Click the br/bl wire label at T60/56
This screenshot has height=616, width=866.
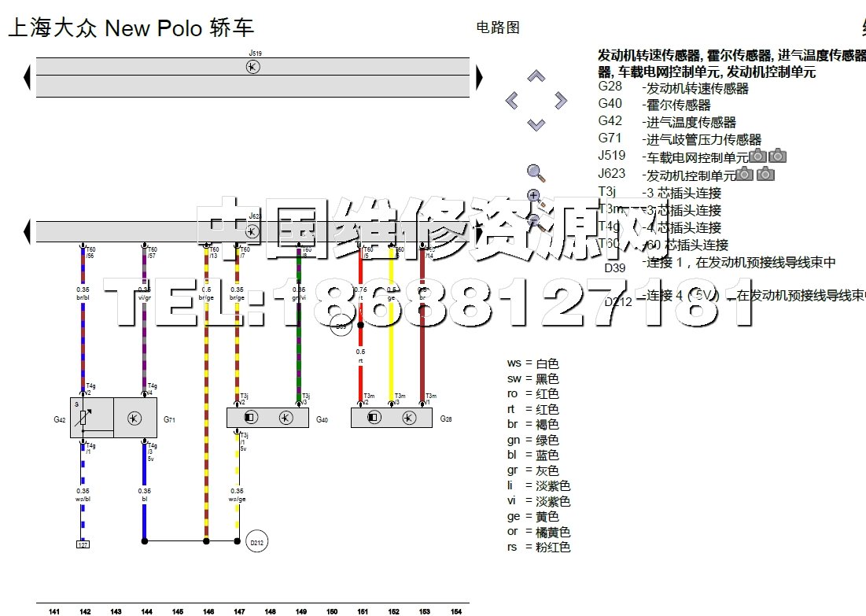click(83, 298)
